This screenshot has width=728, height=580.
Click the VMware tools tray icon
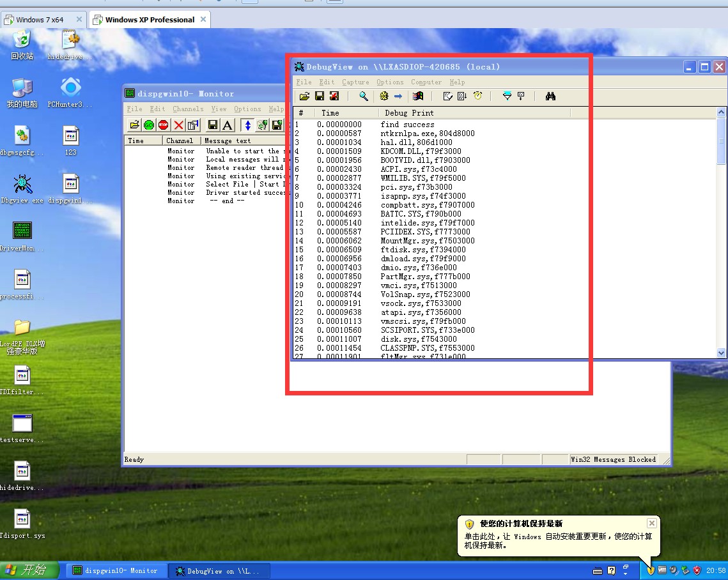click(x=662, y=570)
